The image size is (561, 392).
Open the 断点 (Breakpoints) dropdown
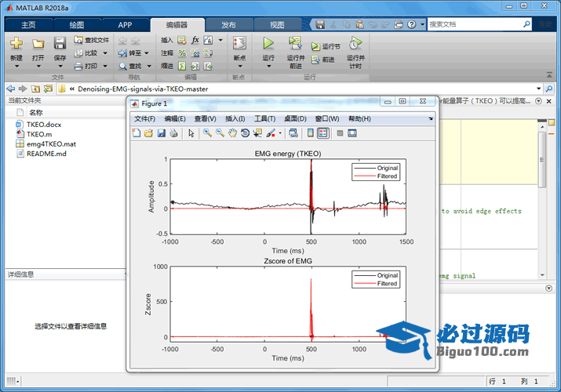click(239, 66)
